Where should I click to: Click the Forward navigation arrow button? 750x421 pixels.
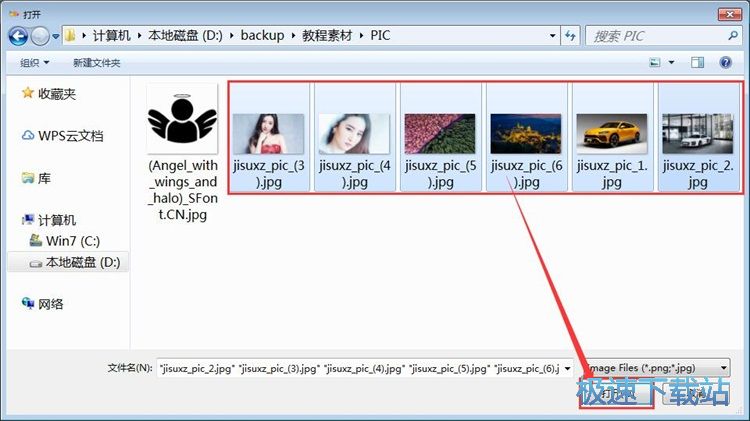40,36
